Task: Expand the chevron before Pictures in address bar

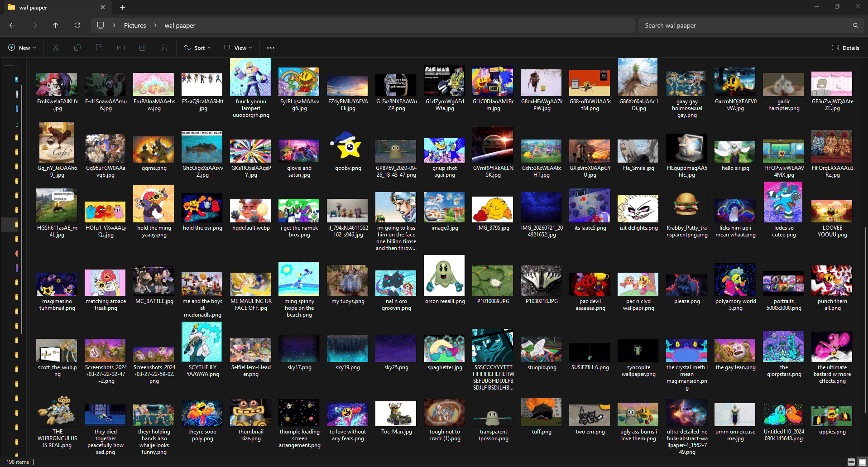Action: pyautogui.click(x=114, y=25)
